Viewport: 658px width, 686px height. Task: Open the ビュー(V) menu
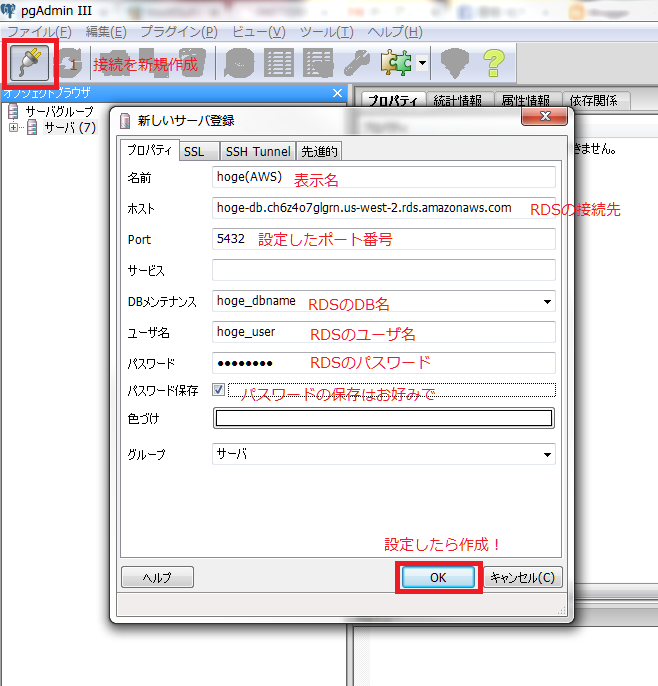coord(259,32)
